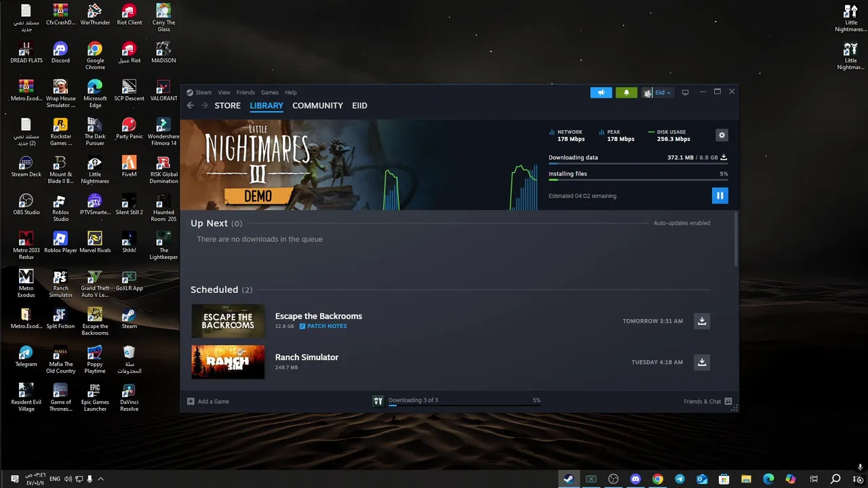This screenshot has width=868, height=488.
Task: Select the Split Fiction desktop icon
Action: coord(60,318)
